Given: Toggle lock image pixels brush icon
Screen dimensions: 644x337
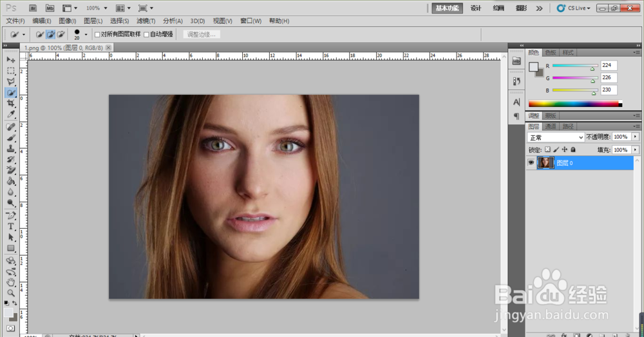Looking at the screenshot, I should 556,149.
